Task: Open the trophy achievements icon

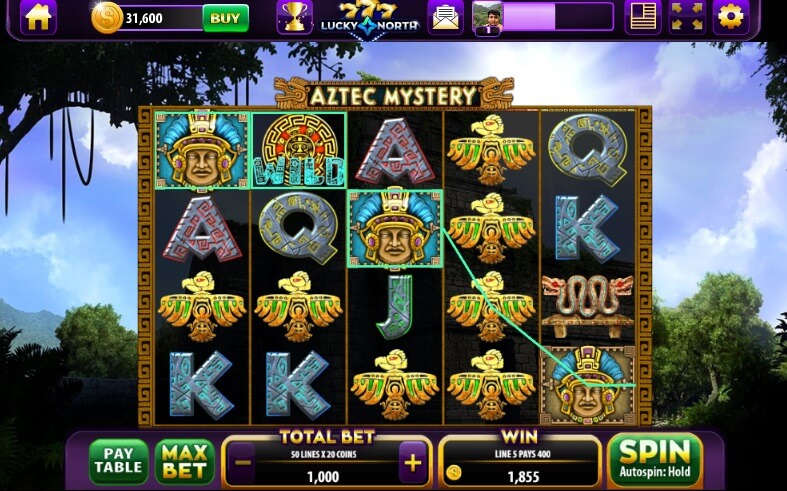Action: pos(295,17)
